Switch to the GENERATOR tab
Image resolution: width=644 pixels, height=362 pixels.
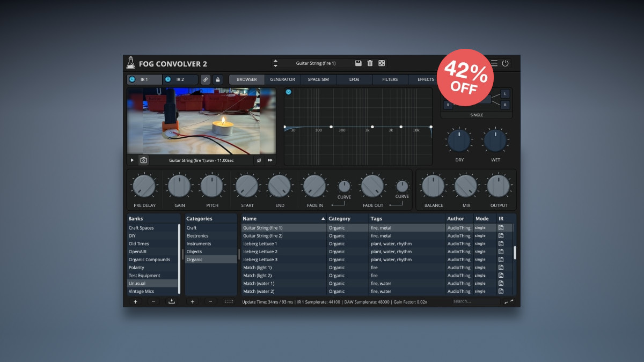coord(282,79)
